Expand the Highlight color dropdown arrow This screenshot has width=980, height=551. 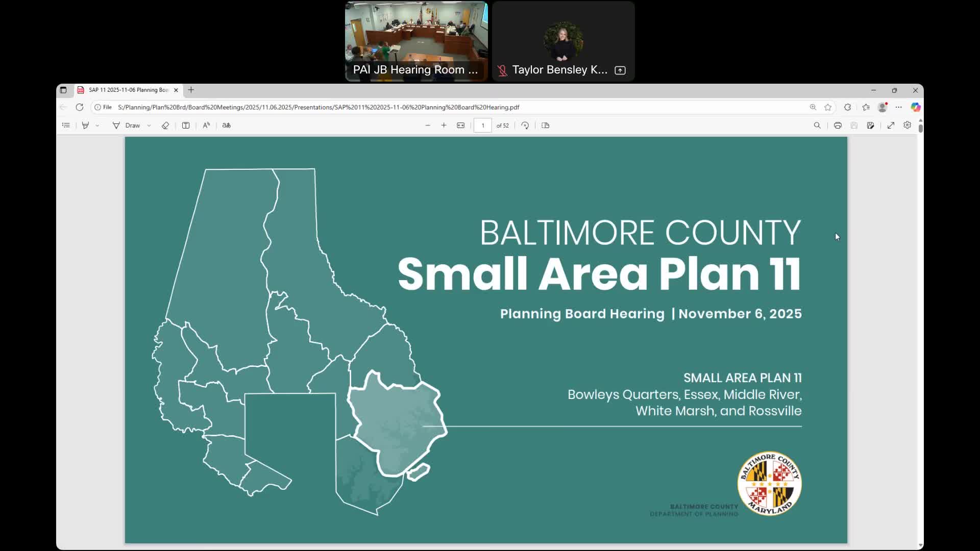(x=97, y=126)
